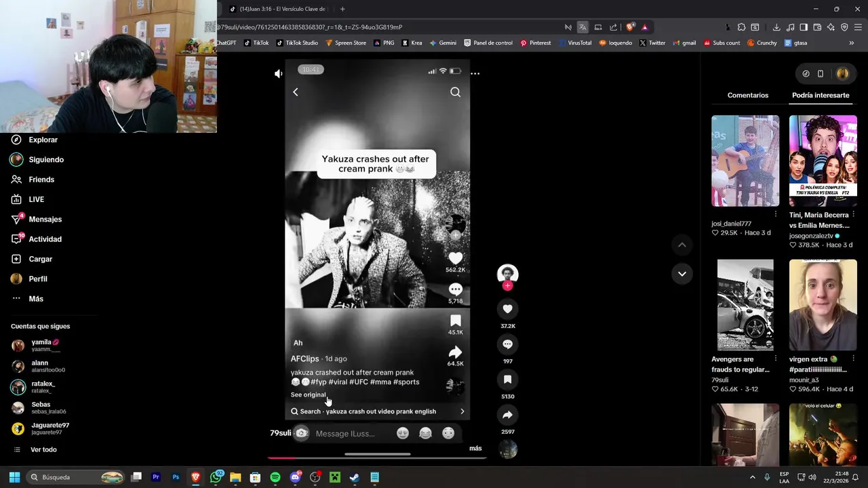Viewport: 868px width, 488px height.
Task: Open Brave Rewards triangle icon
Action: click(645, 27)
